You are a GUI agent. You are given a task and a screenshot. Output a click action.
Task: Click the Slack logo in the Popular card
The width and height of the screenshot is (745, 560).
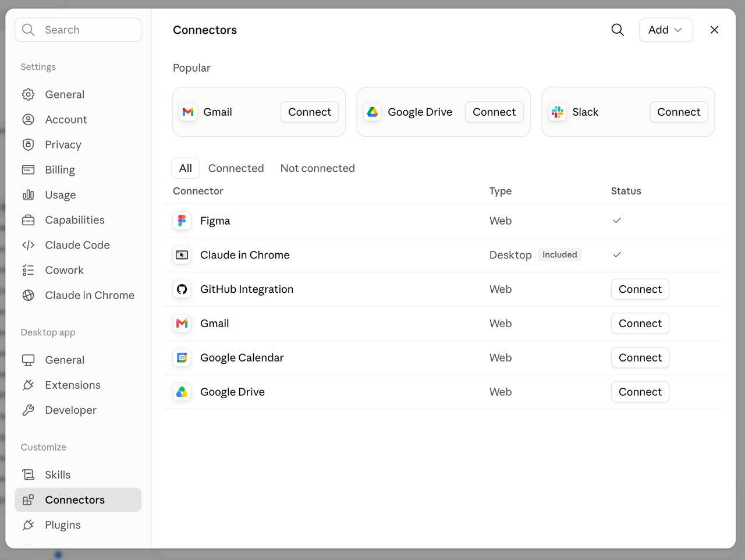click(x=558, y=112)
